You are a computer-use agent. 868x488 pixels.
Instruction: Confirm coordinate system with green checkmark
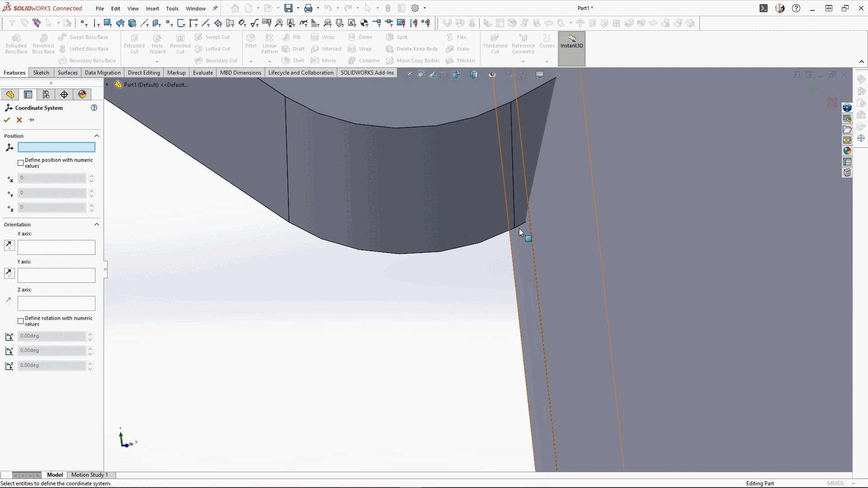[7, 120]
